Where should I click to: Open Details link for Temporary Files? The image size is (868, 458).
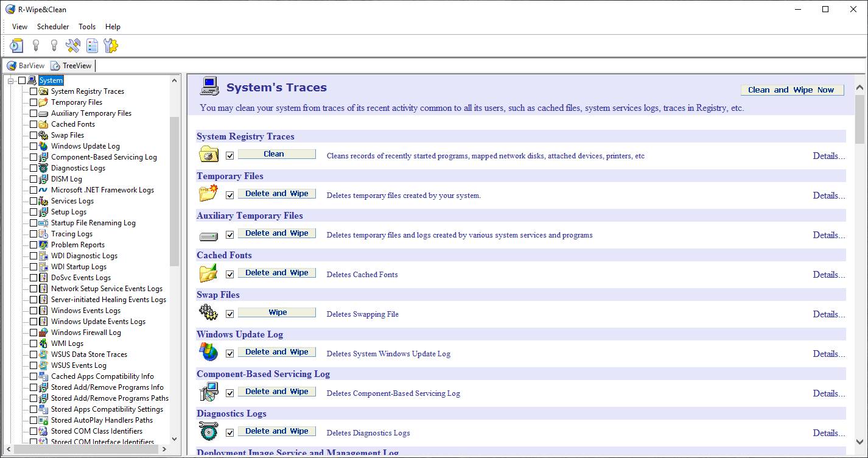click(829, 196)
